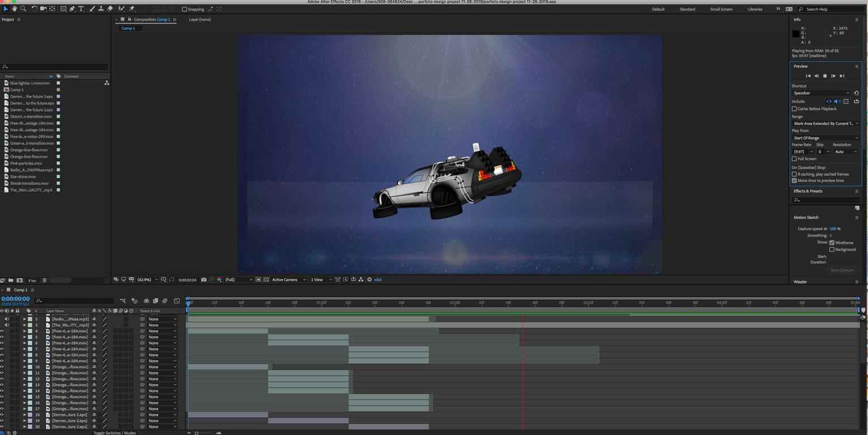This screenshot has width=868, height=435.
Task: Toggle video include icon in Preview panel
Action: tap(829, 101)
